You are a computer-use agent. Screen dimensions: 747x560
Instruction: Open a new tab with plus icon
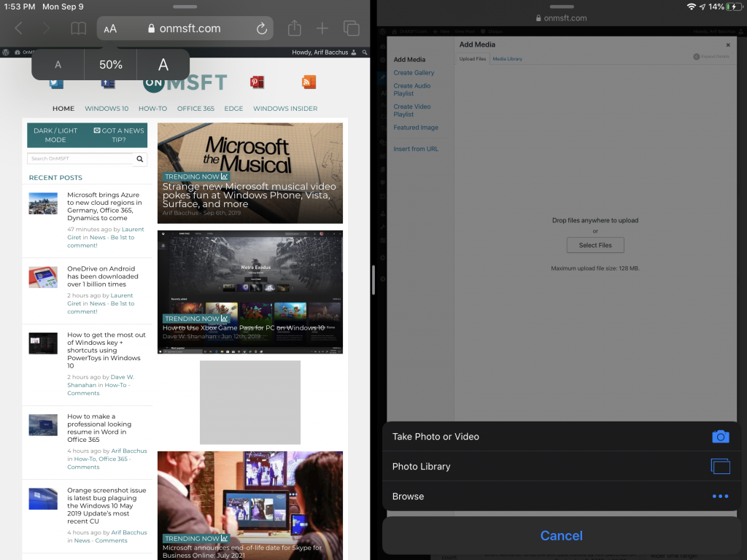[322, 28]
